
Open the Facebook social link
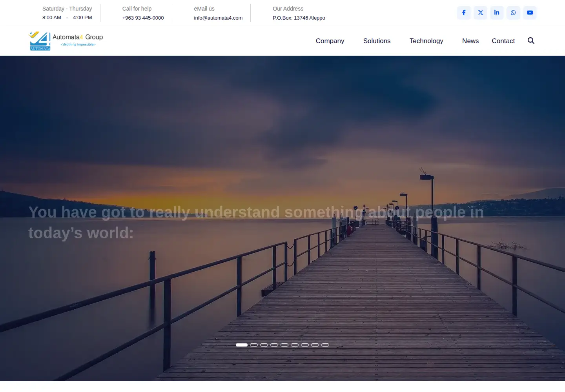click(x=464, y=13)
